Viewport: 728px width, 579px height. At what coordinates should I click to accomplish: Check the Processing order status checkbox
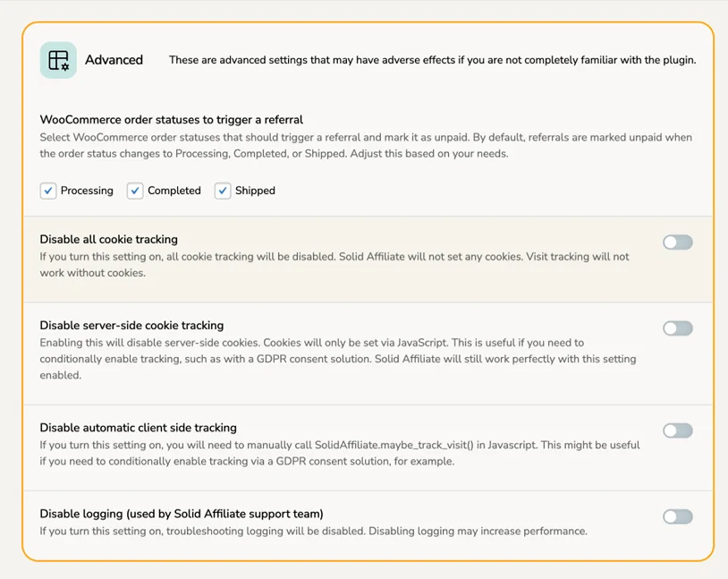tap(48, 191)
